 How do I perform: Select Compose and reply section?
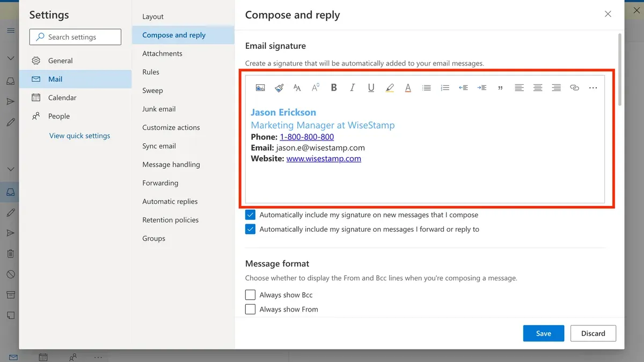point(183,35)
